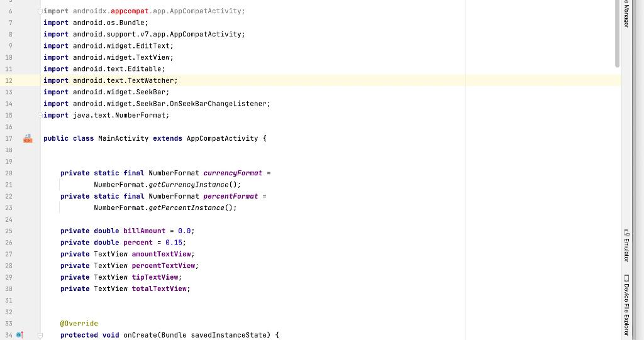Click 'android.widget.SeekBar;' import on line 13
The height and width of the screenshot is (340, 644).
(121, 92)
